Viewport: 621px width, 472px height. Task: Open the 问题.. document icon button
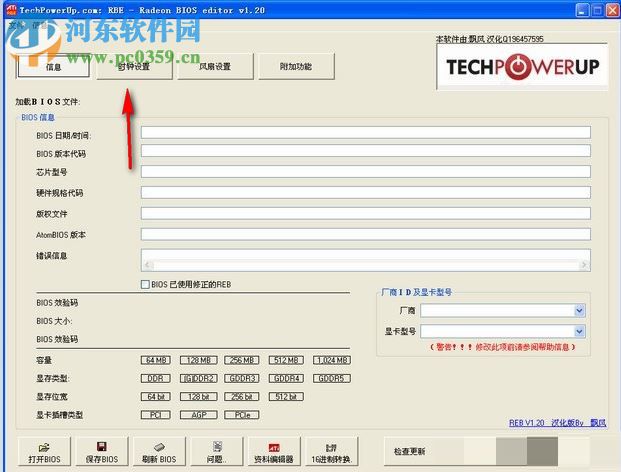[217, 451]
